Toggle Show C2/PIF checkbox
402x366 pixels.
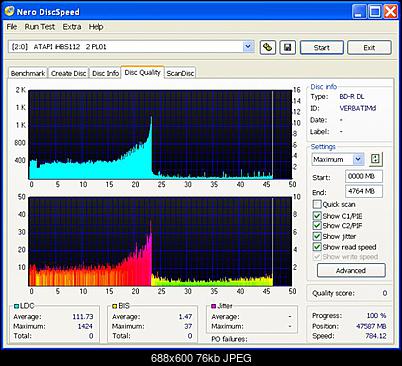coord(317,226)
